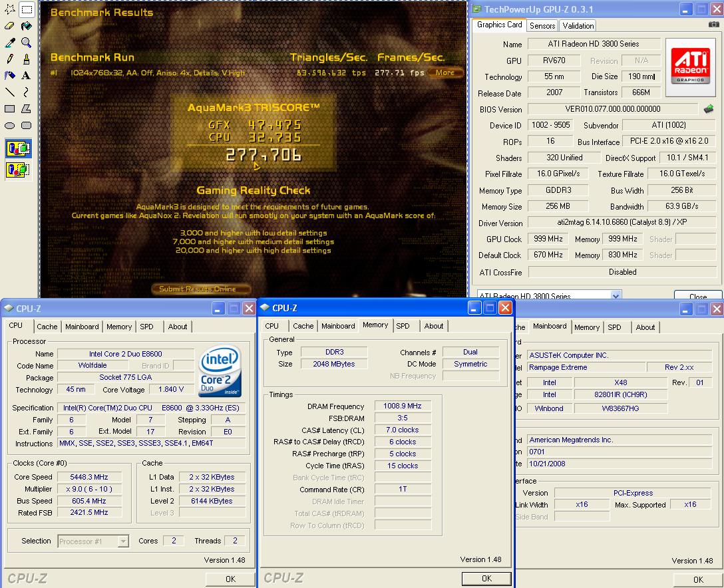Click the ATI Radeon Graphics logo
The width and height of the screenshot is (724, 588).
click(x=690, y=67)
